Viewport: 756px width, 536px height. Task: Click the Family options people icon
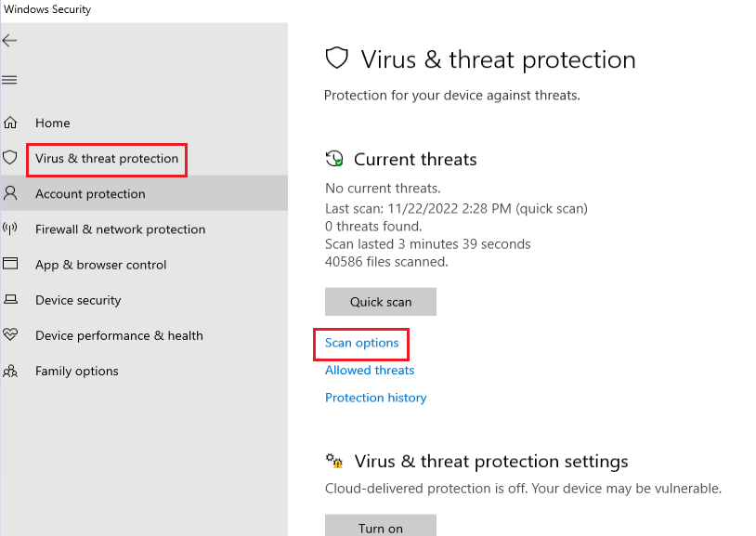point(10,371)
